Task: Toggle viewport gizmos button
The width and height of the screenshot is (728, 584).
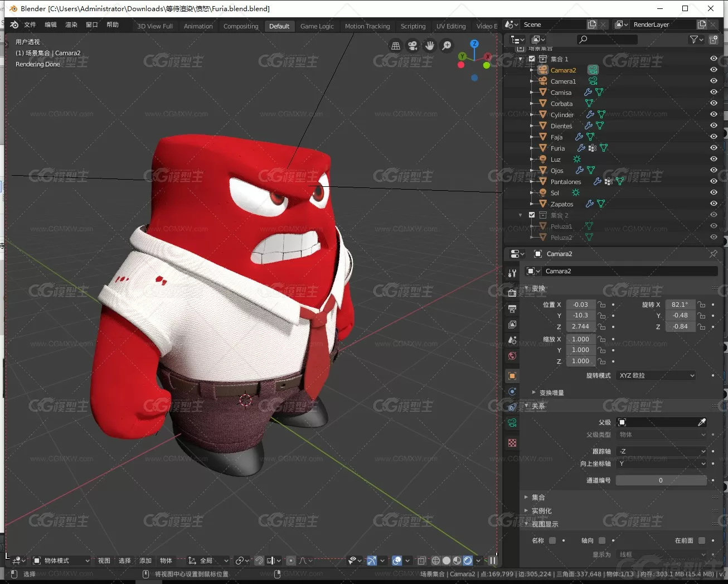Action: coord(372,561)
